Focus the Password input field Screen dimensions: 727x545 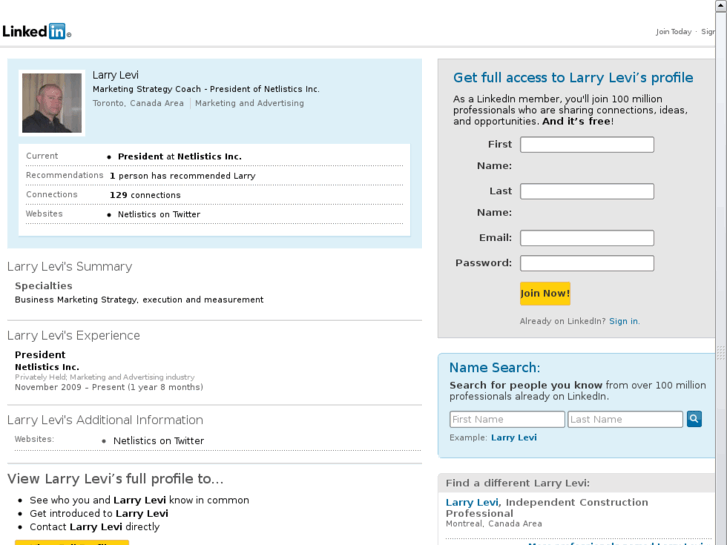tap(587, 263)
